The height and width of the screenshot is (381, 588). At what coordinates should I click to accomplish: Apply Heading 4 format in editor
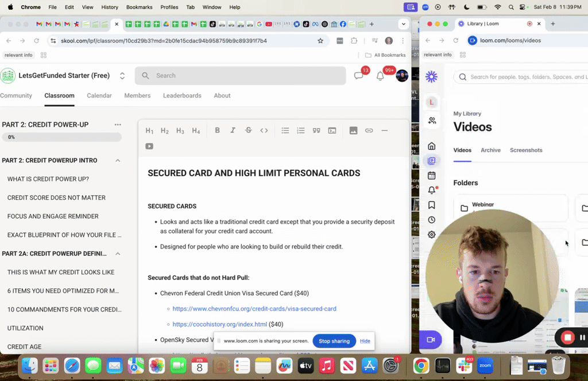196,130
